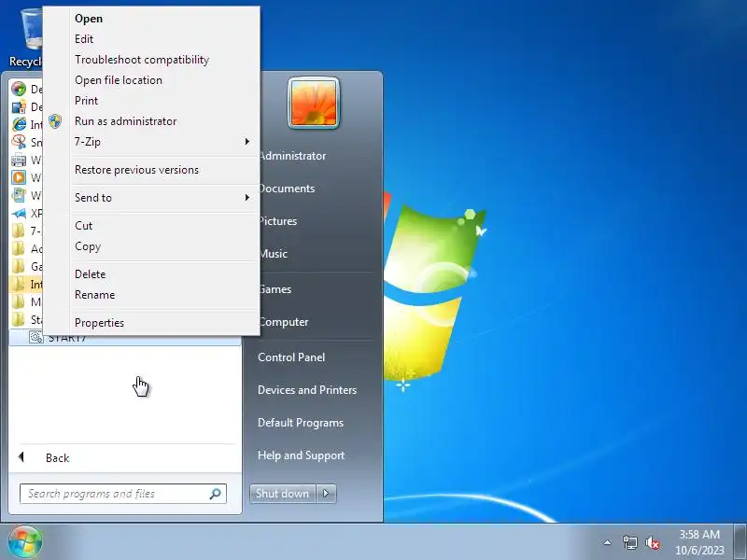Open Help and Support
The height and width of the screenshot is (560, 747).
301,455
